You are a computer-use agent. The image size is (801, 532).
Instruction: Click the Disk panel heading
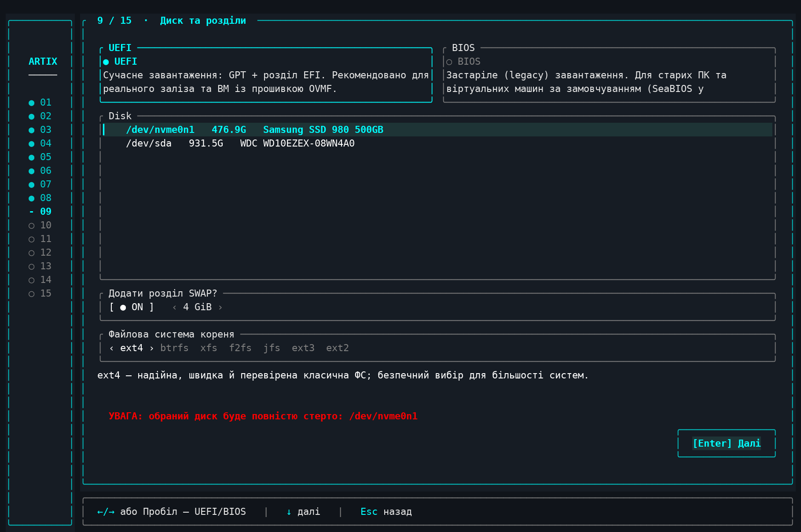point(120,116)
